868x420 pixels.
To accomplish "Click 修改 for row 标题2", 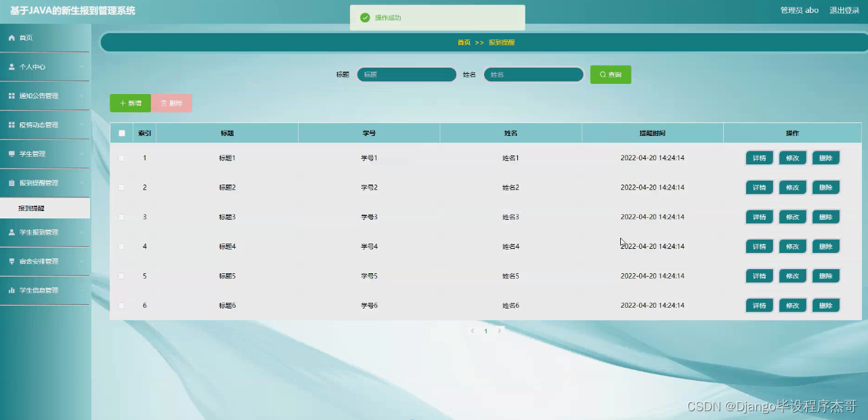I will pos(793,187).
